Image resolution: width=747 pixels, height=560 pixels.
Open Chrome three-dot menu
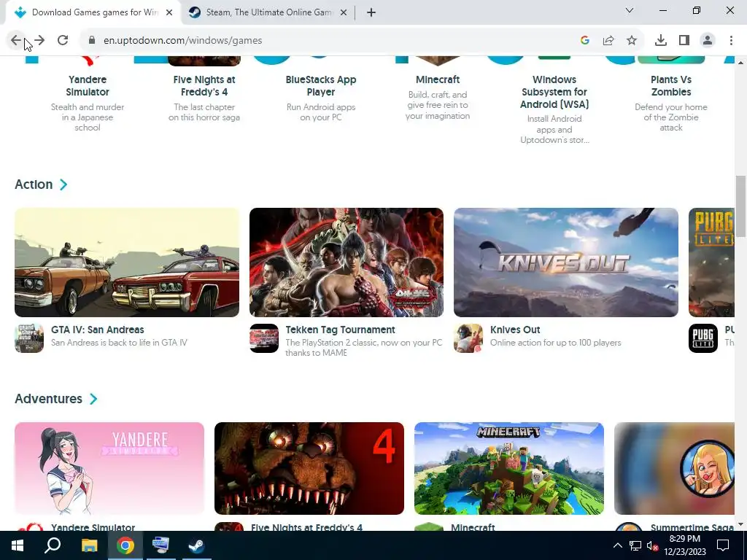click(x=731, y=41)
